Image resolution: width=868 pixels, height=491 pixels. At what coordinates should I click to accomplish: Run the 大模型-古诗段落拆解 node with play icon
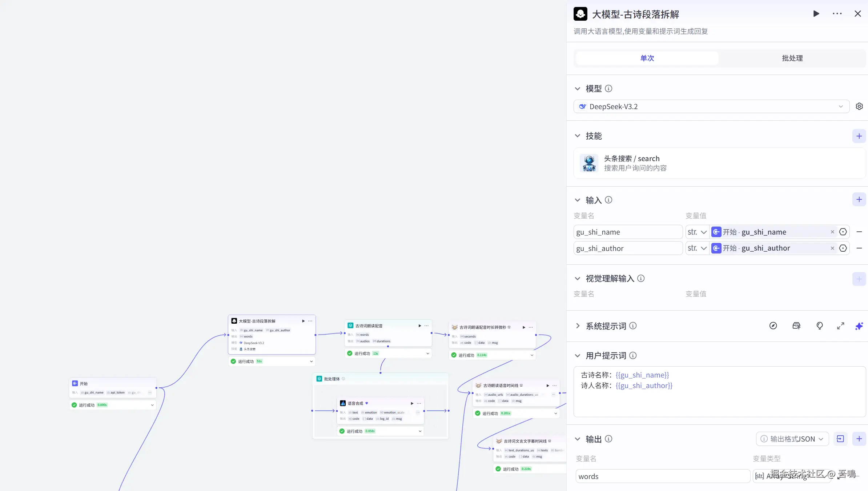(x=816, y=14)
